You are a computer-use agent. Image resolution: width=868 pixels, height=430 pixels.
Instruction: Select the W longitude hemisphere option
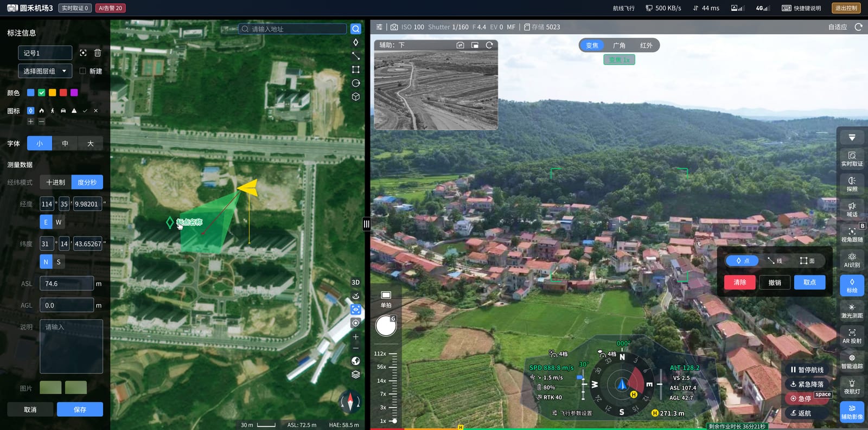pos(59,222)
